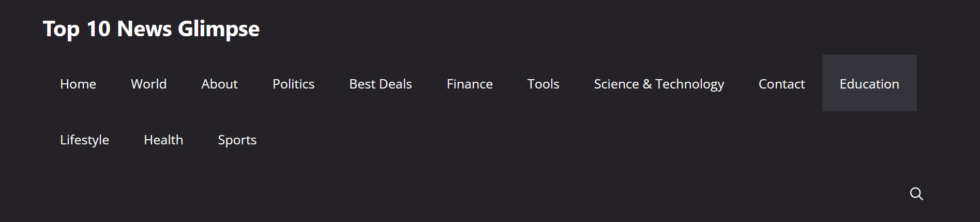Choose Finance from the navigation menu
This screenshot has width=980, height=222.
470,84
